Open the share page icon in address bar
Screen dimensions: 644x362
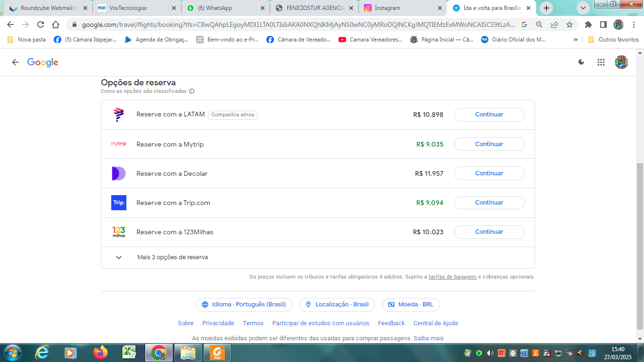[554, 25]
